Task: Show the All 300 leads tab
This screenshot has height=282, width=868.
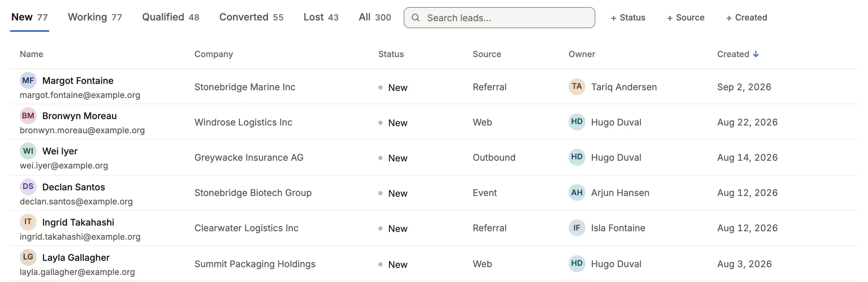Action: (375, 17)
